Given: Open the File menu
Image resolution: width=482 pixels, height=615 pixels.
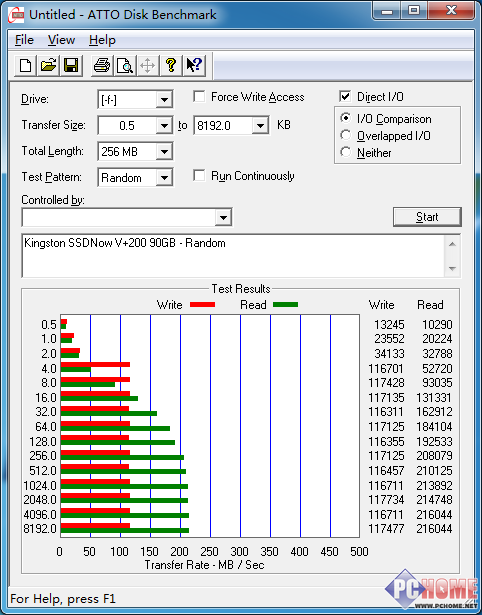Looking at the screenshot, I should [24, 40].
